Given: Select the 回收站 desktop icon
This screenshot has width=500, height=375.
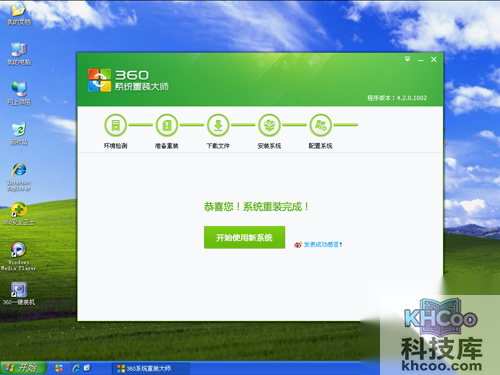Looking at the screenshot, I should coord(19,134).
